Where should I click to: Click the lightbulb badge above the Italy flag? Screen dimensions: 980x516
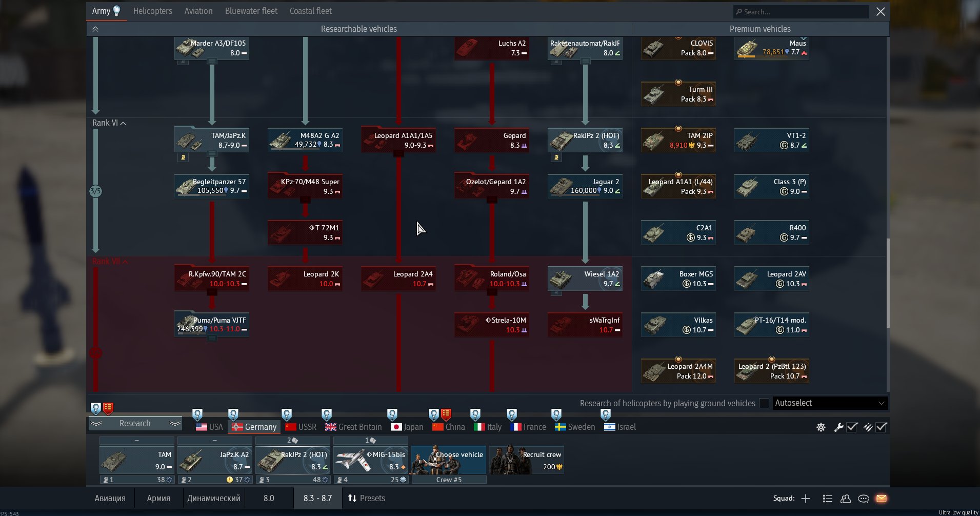475,414
